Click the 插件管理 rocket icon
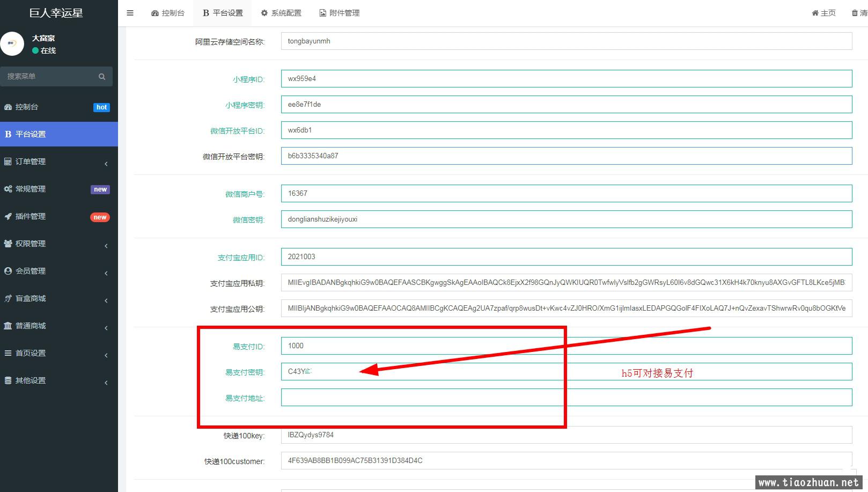The height and width of the screenshot is (492, 868). [x=8, y=216]
